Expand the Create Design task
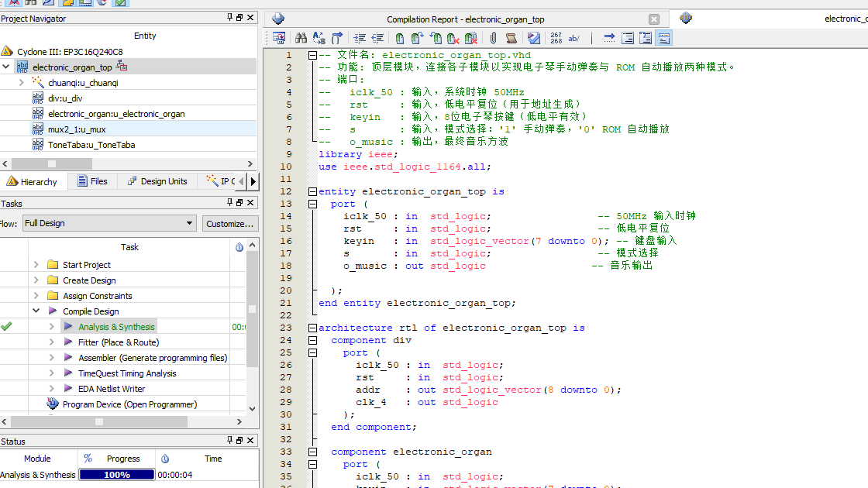 click(36, 280)
